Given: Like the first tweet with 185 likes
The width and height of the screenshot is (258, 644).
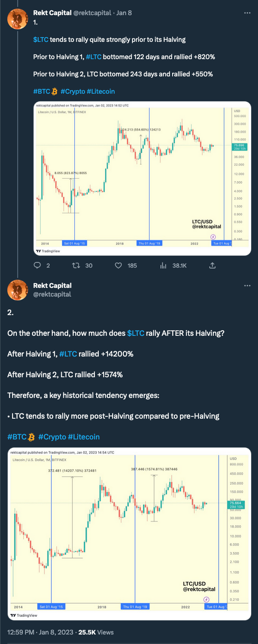Looking at the screenshot, I should click(119, 265).
